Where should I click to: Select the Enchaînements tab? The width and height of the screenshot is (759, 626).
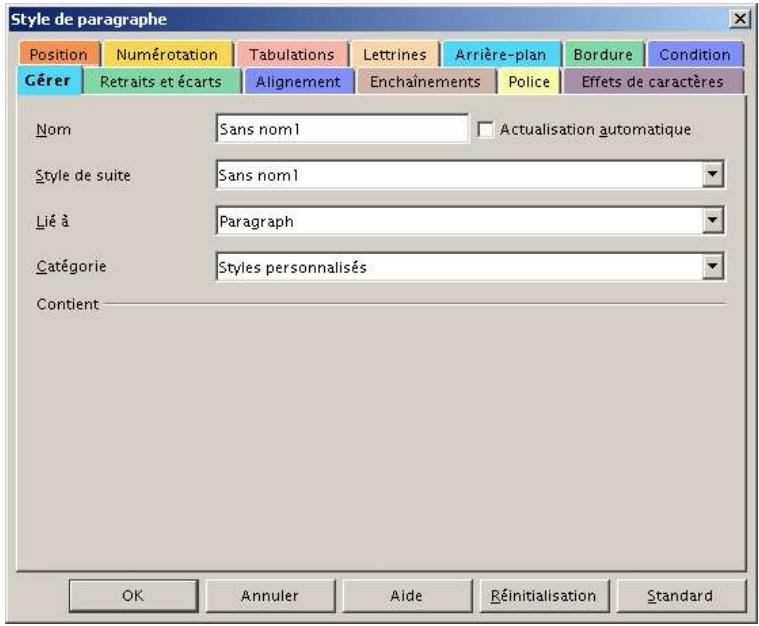[425, 81]
